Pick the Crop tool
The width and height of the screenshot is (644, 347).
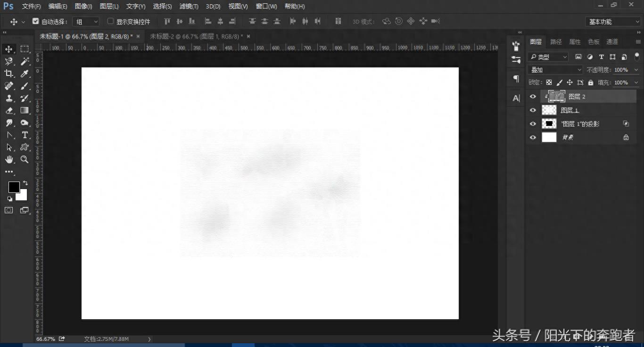coord(9,74)
